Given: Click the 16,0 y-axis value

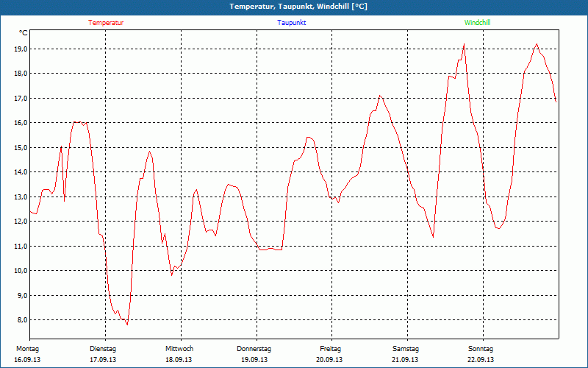Looking at the screenshot, I should coord(21,123).
